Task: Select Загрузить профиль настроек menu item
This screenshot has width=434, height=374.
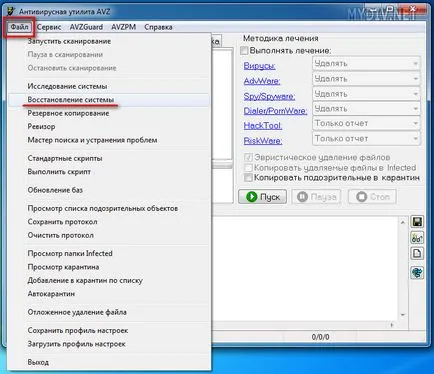Action: tap(109, 344)
